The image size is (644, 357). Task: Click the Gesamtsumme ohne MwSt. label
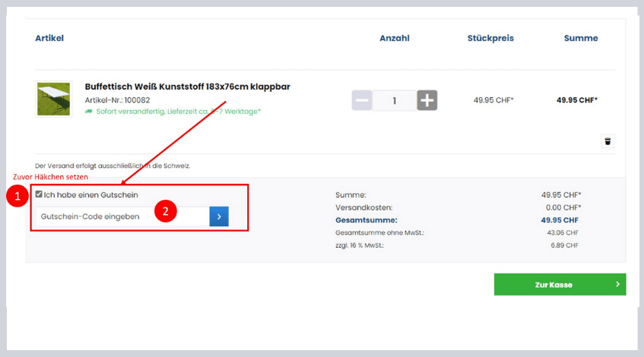tap(379, 232)
